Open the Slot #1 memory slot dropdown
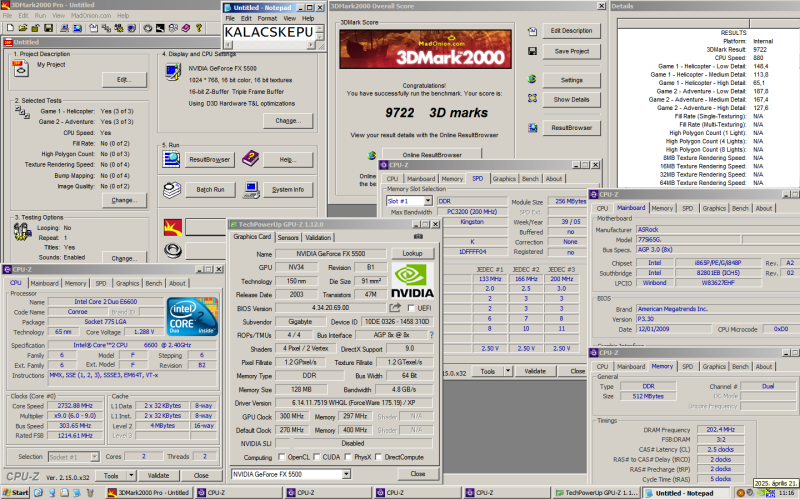The width and height of the screenshot is (800, 500). pyautogui.click(x=428, y=201)
